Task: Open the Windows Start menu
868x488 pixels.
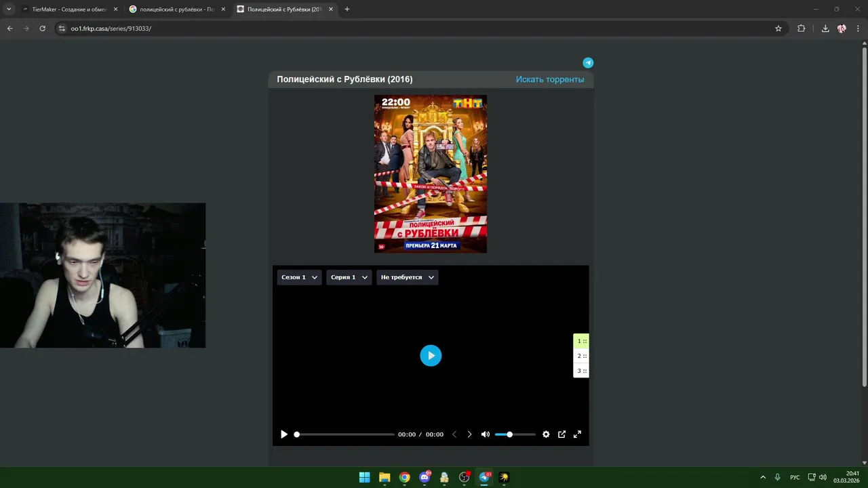Action: point(364,477)
